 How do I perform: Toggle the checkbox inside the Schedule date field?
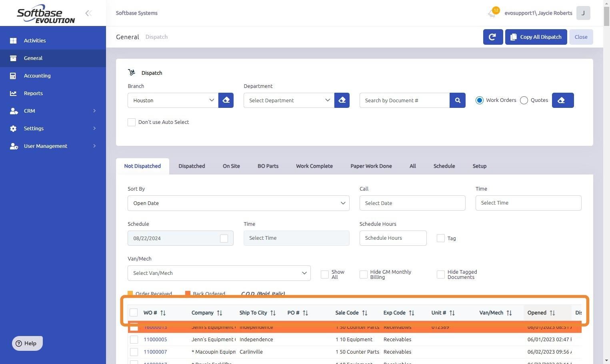coord(224,238)
